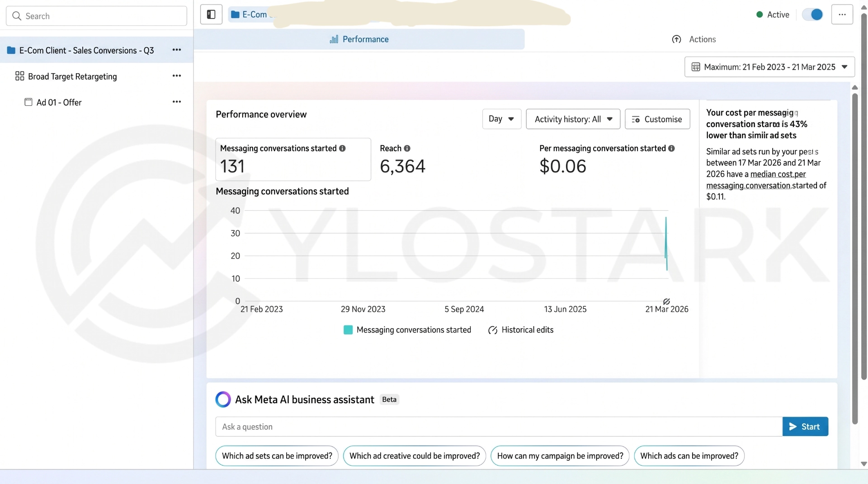Click Which ad sets can be improved?

[x=277, y=456]
